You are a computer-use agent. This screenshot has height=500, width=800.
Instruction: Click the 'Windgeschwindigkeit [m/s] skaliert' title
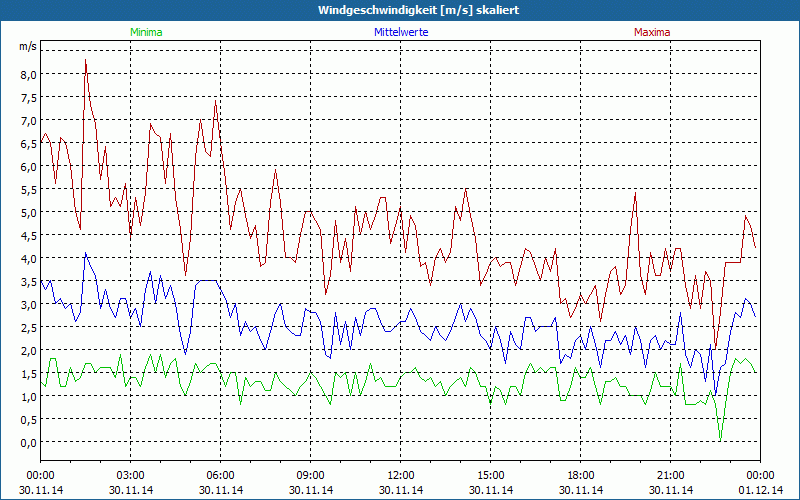click(x=418, y=10)
